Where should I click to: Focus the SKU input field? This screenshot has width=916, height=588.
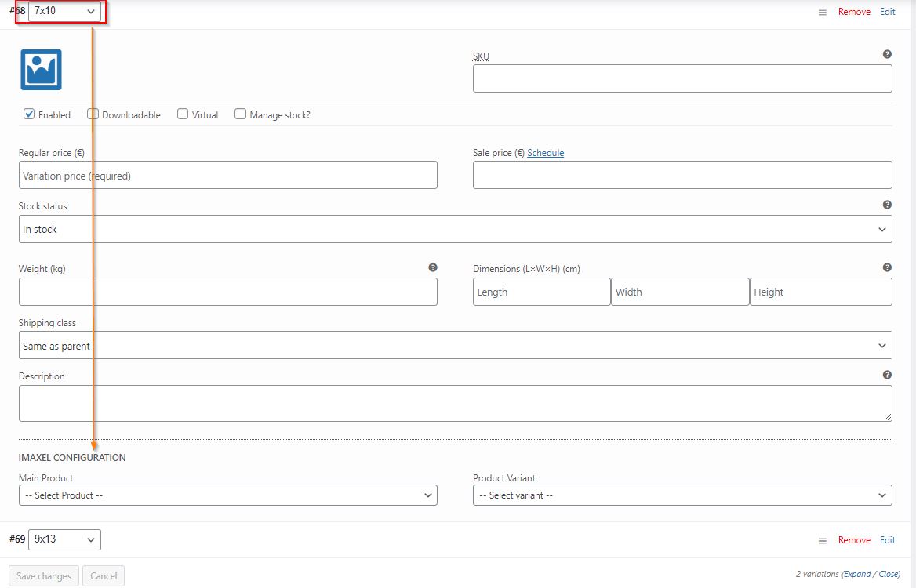(x=682, y=78)
